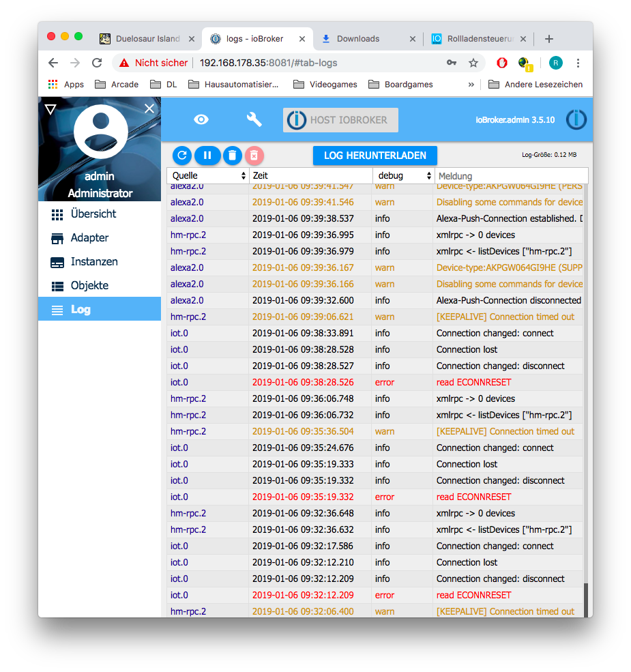This screenshot has height=672, width=631.
Task: Close the Rollladensteuerung tab
Action: coord(523,39)
